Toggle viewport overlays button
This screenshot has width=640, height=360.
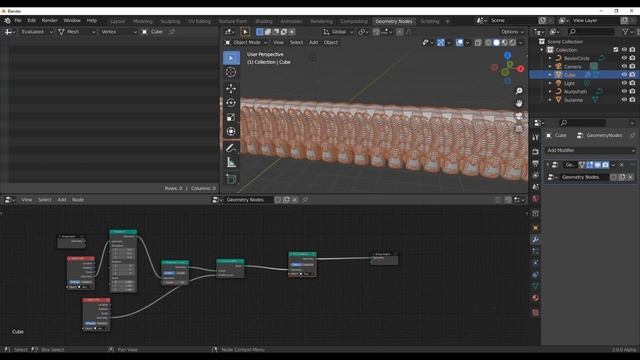click(460, 42)
